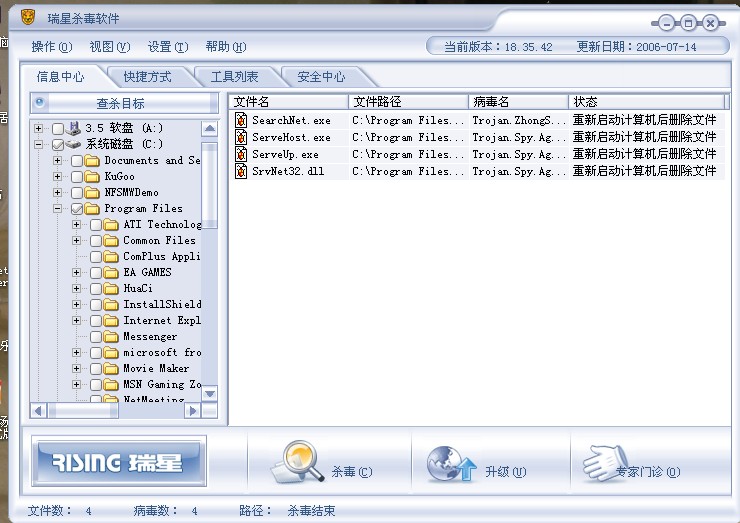
Task: Click the tree scrollbar down arrow
Action: [x=210, y=394]
